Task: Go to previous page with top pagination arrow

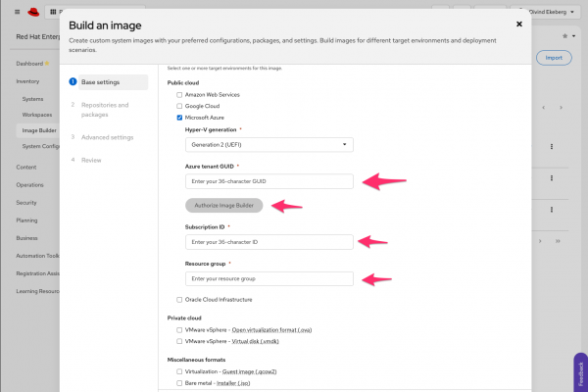Action: coord(543,108)
